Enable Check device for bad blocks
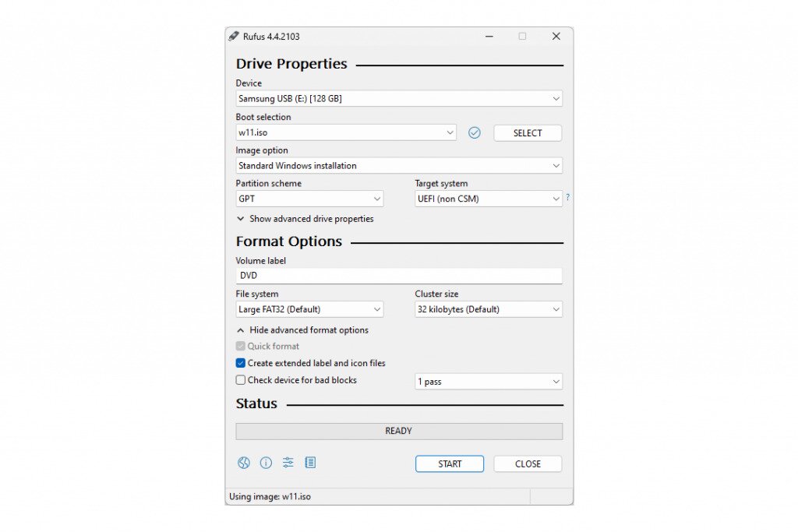This screenshot has height=532, width=798. tap(241, 380)
